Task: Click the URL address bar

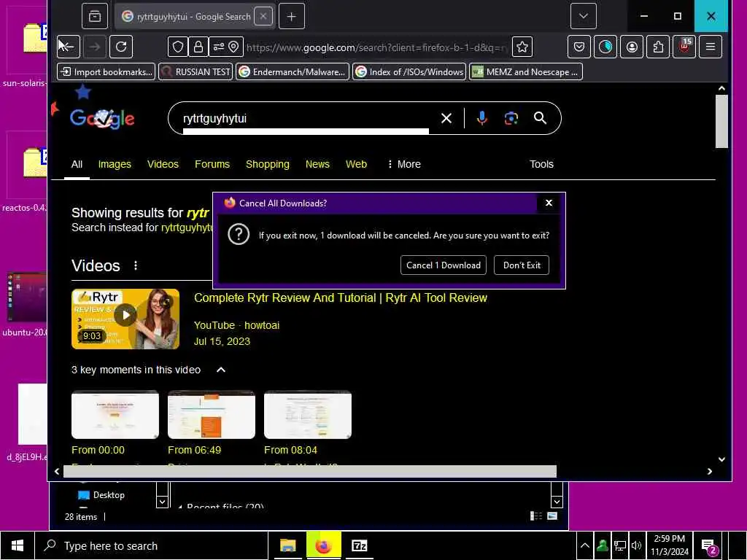Action: coord(376,47)
